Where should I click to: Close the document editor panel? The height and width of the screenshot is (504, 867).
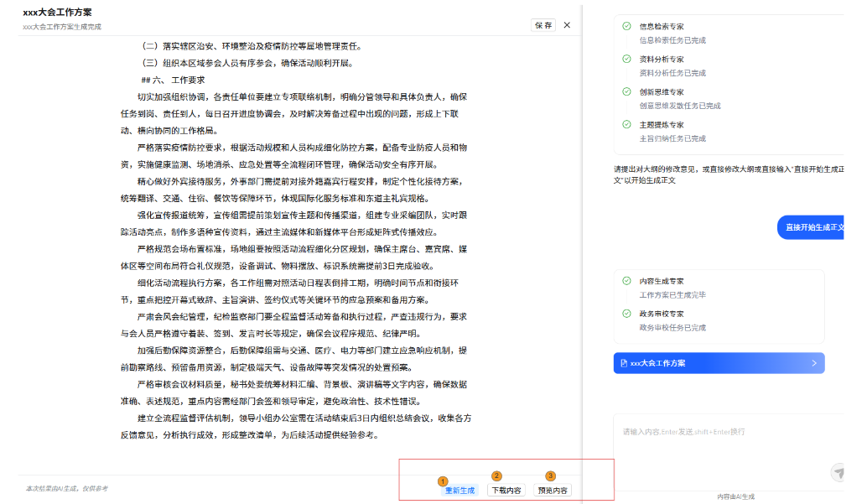[x=567, y=25]
